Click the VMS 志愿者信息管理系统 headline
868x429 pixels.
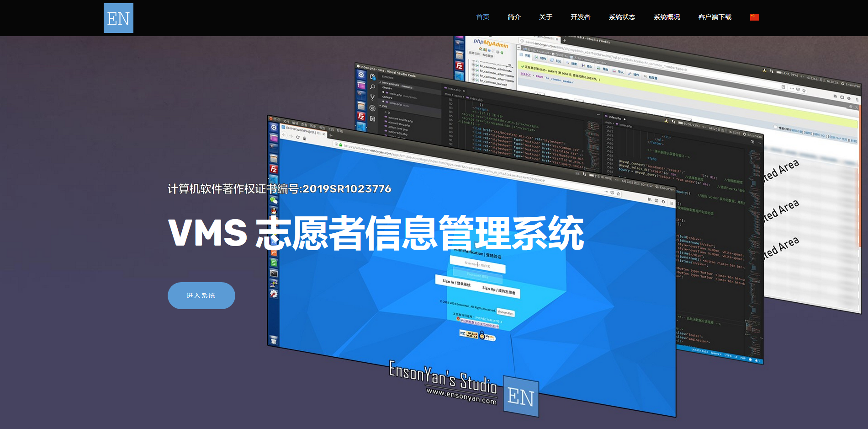click(x=376, y=233)
